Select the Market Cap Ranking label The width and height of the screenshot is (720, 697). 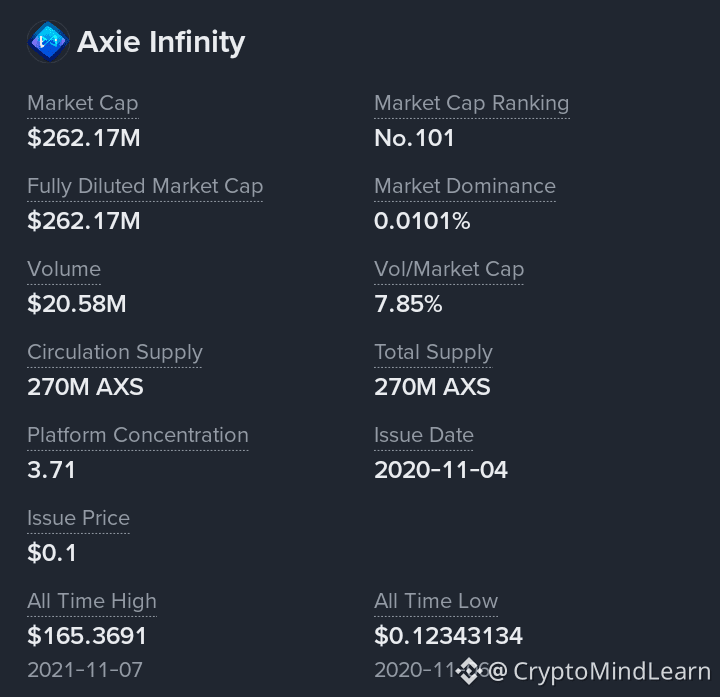point(472,103)
